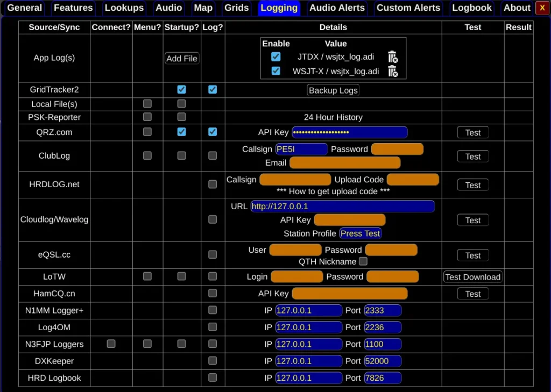Remove the WSJT-X wsjtx_log.adi entry
Image resolution: width=551 pixels, height=392 pixels.
392,71
